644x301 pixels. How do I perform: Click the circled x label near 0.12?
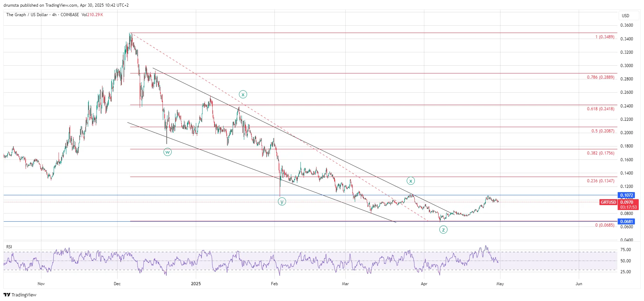point(411,181)
